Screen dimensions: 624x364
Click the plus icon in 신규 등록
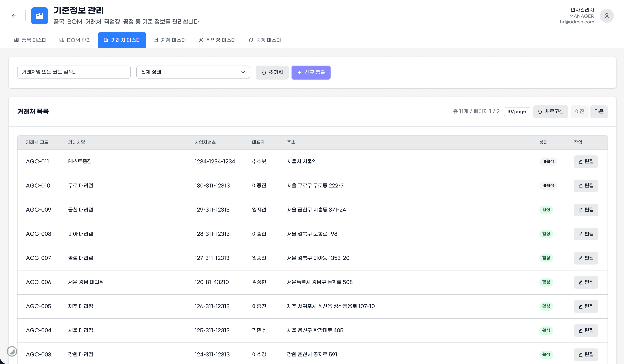pyautogui.click(x=299, y=72)
